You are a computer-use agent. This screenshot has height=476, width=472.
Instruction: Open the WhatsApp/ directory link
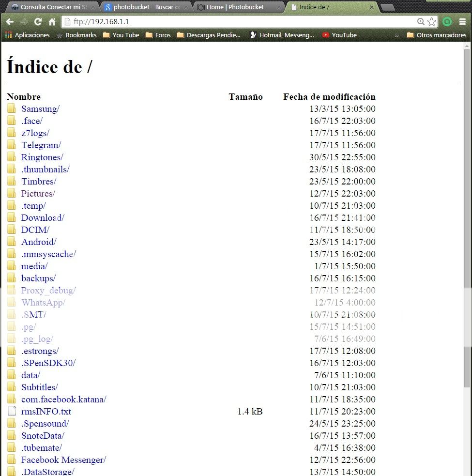coord(43,303)
